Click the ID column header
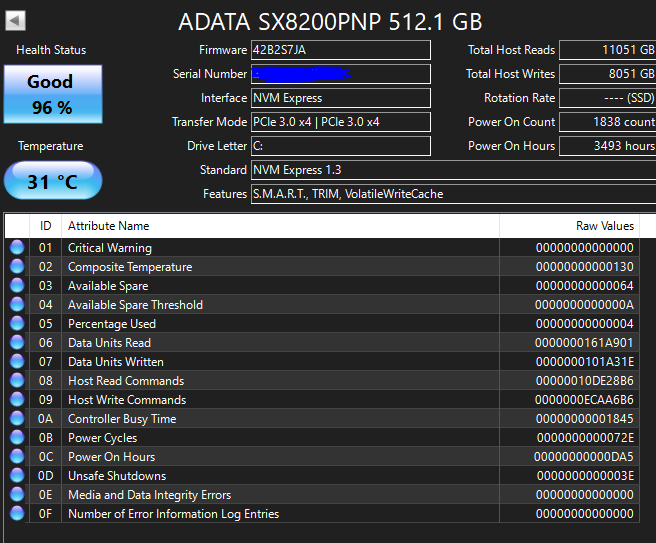This screenshot has height=543, width=656. 46,226
